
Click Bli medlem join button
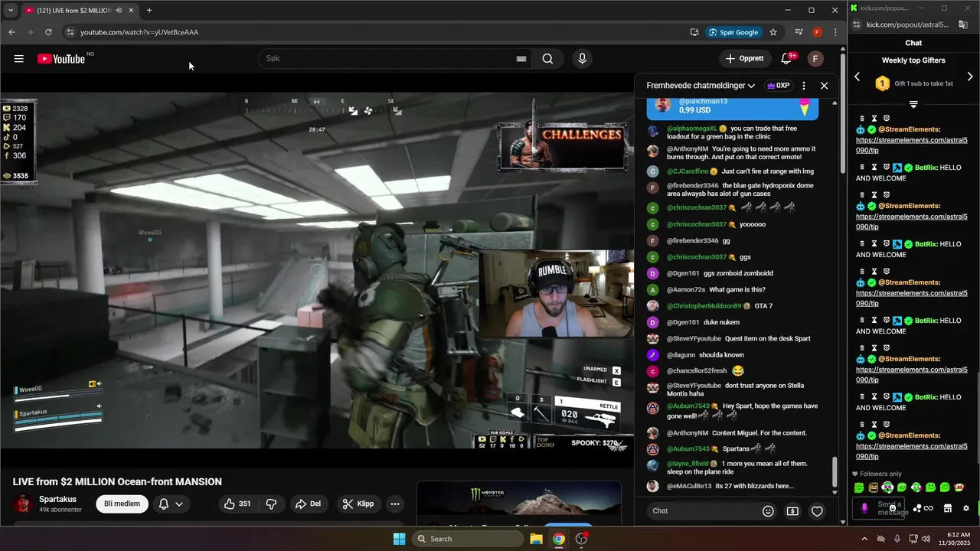tap(122, 504)
